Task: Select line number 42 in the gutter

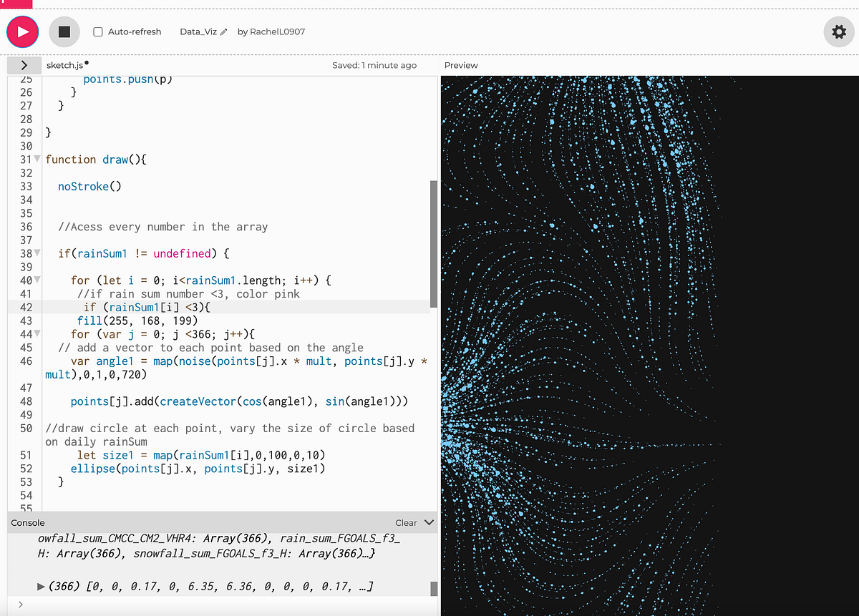Action: coord(26,307)
